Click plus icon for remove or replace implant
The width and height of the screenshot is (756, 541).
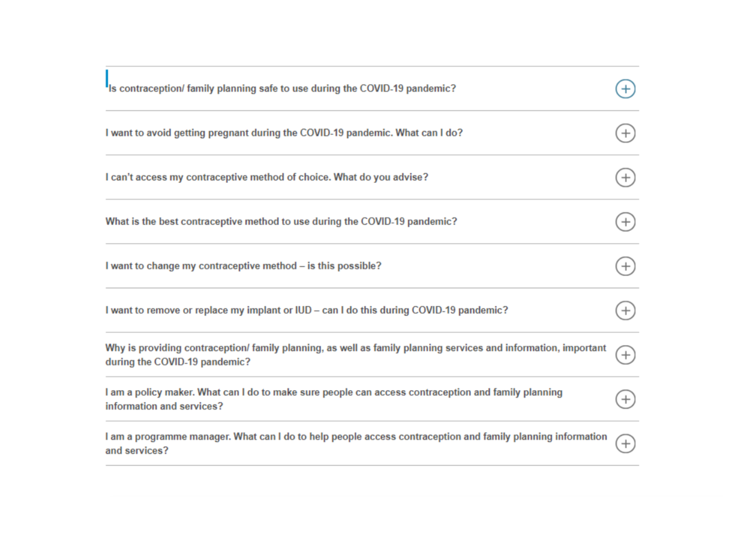(x=625, y=310)
